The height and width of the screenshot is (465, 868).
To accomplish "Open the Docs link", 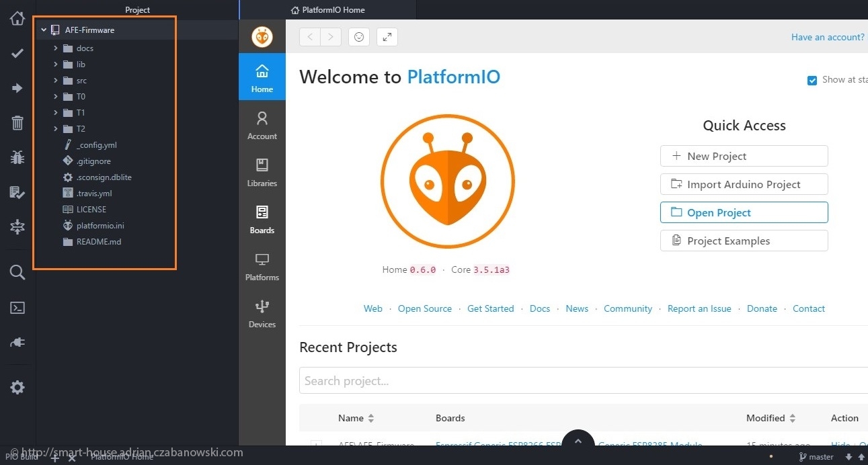I will tap(540, 308).
